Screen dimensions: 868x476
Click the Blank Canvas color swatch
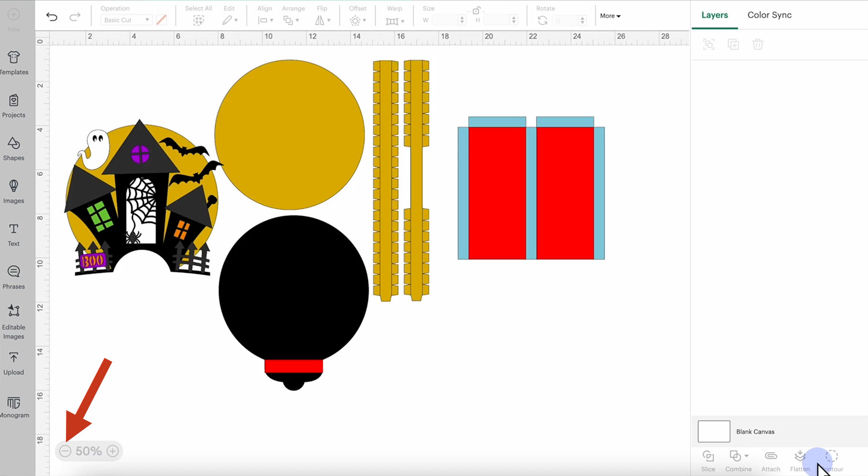point(714,431)
